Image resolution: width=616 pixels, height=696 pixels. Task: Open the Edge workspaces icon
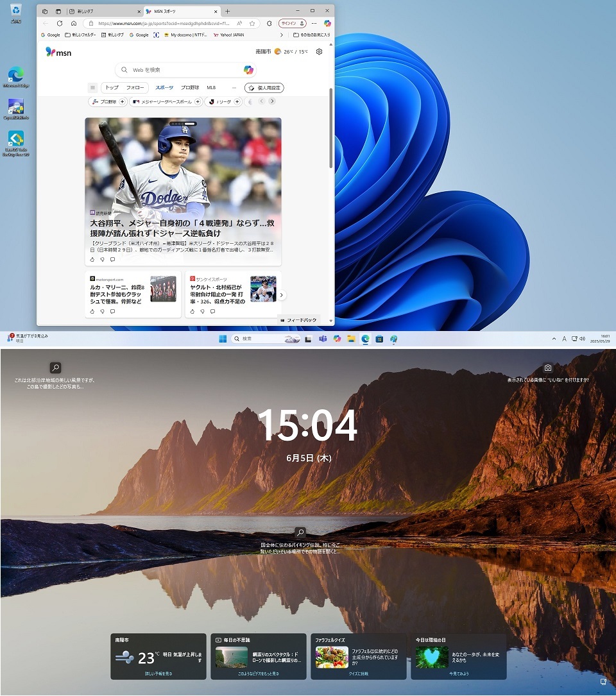pos(45,11)
